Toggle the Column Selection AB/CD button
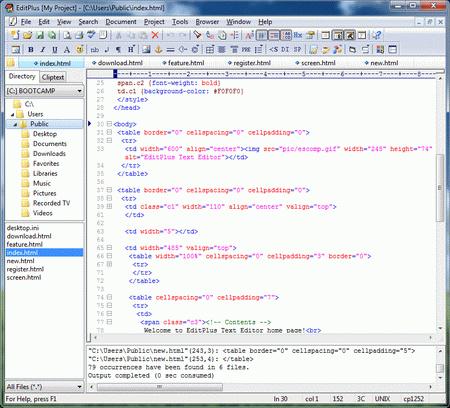The height and width of the screenshot is (408, 450). tap(286, 35)
